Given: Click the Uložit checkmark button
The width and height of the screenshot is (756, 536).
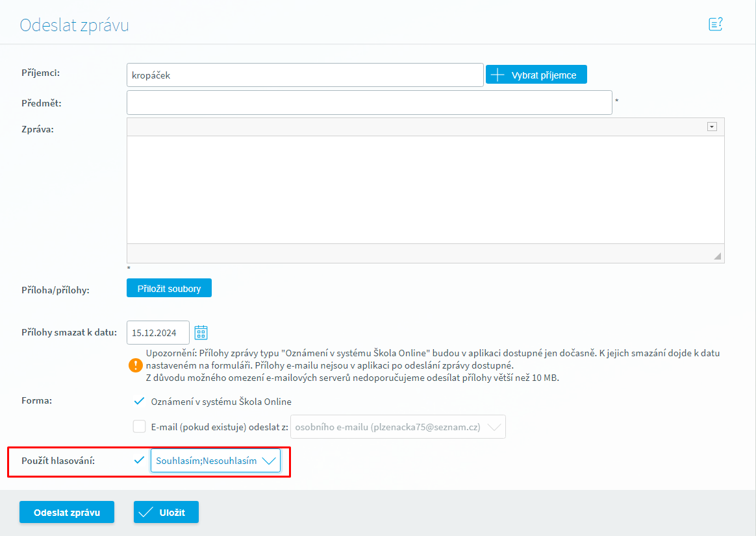Looking at the screenshot, I should pos(166,512).
